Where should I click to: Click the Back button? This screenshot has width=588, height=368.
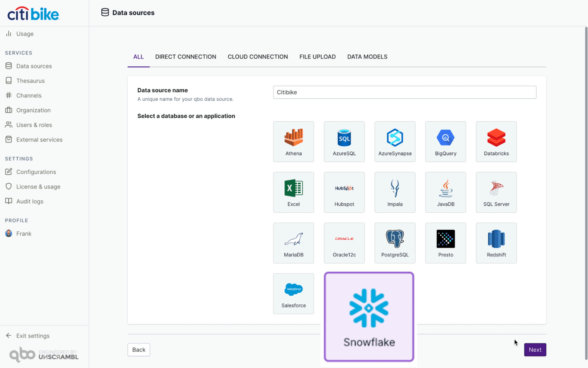pyautogui.click(x=139, y=350)
